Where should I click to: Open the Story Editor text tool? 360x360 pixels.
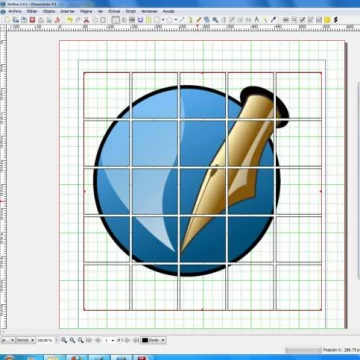[x=232, y=20]
